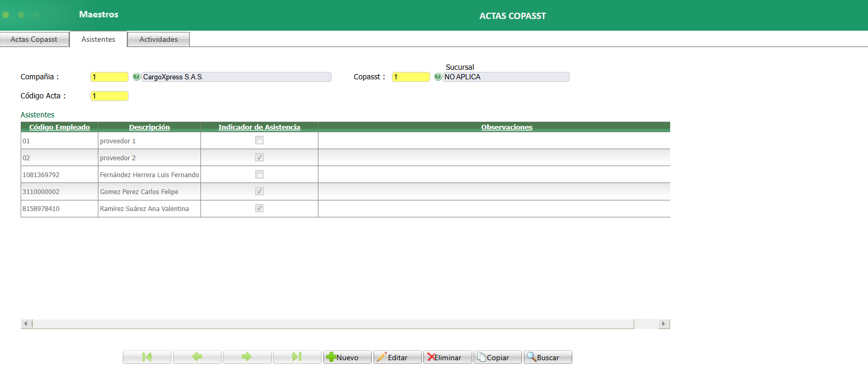Sort by Observaciones column header
Viewport: 868px width, 375px height.
(507, 127)
